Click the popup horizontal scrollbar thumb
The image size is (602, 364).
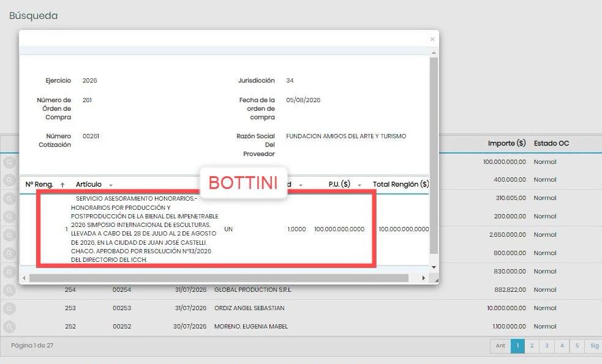(219, 278)
